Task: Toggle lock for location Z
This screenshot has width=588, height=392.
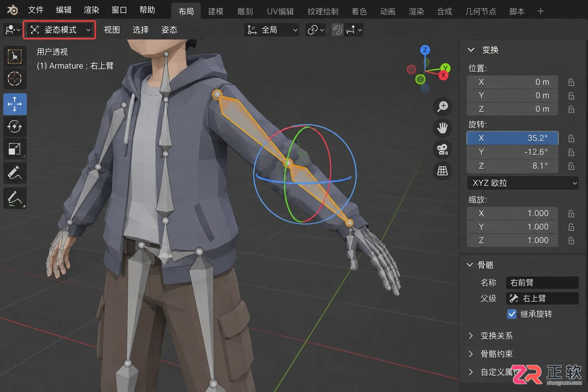Action: click(x=571, y=109)
